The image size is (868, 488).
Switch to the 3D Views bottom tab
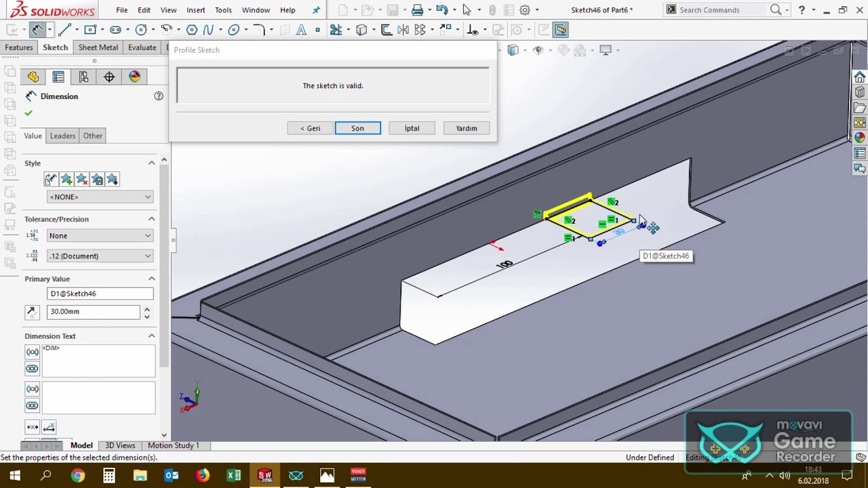(120, 445)
